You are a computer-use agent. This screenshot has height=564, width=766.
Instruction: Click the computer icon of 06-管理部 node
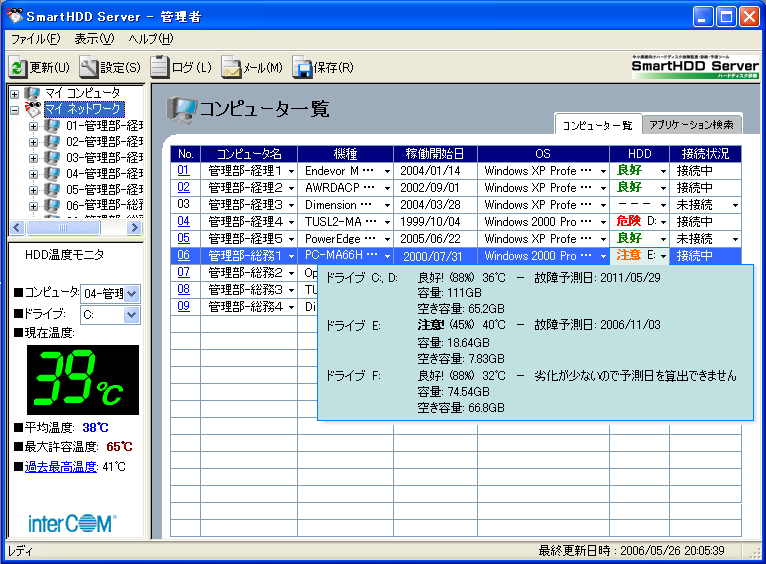point(51,206)
